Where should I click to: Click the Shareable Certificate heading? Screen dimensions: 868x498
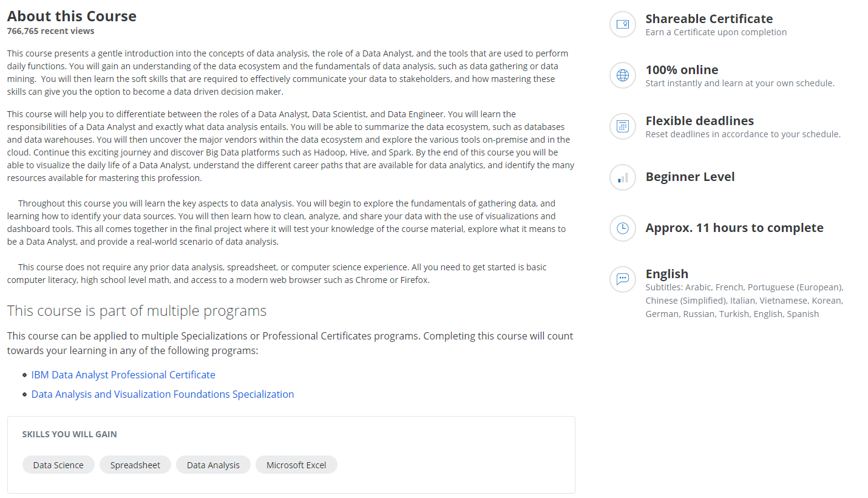point(709,19)
